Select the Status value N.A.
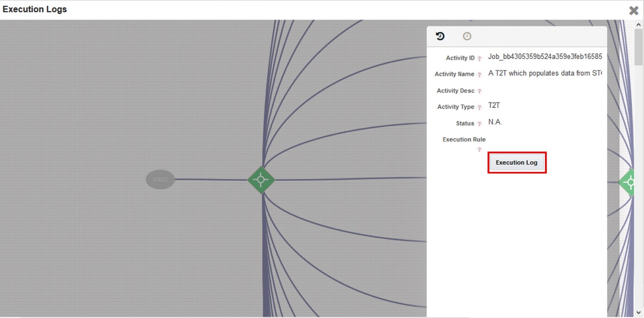 pos(495,122)
